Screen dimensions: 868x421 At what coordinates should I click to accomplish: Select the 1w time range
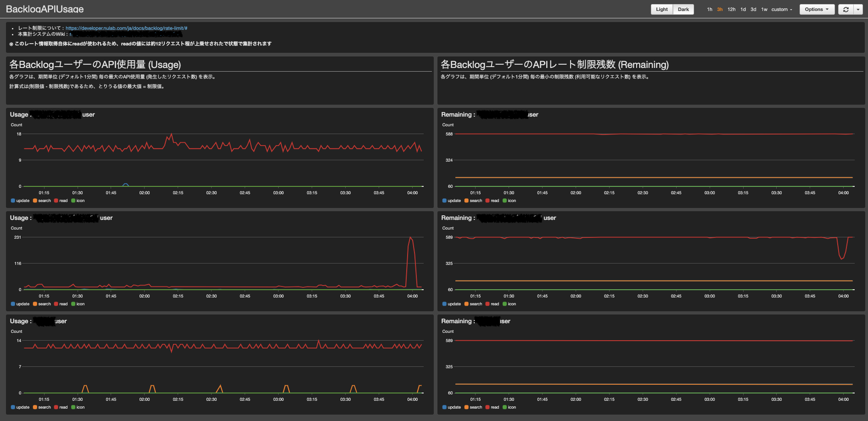(x=764, y=9)
